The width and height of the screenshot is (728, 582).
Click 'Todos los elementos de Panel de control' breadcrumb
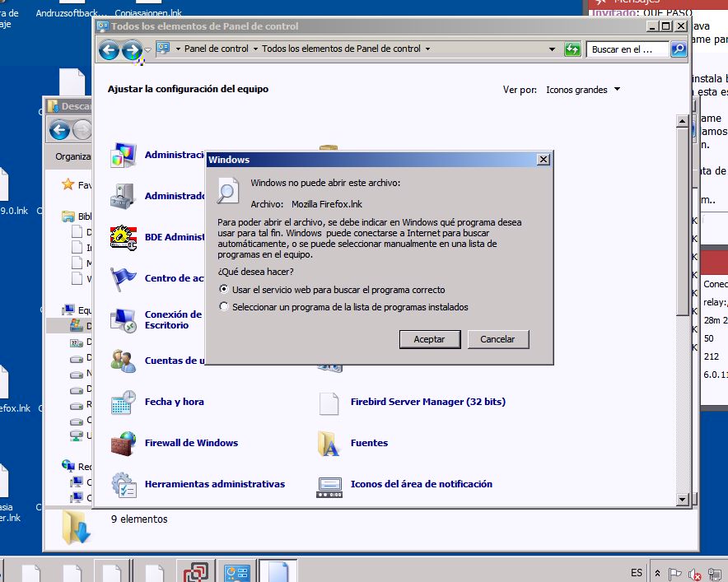(341, 49)
